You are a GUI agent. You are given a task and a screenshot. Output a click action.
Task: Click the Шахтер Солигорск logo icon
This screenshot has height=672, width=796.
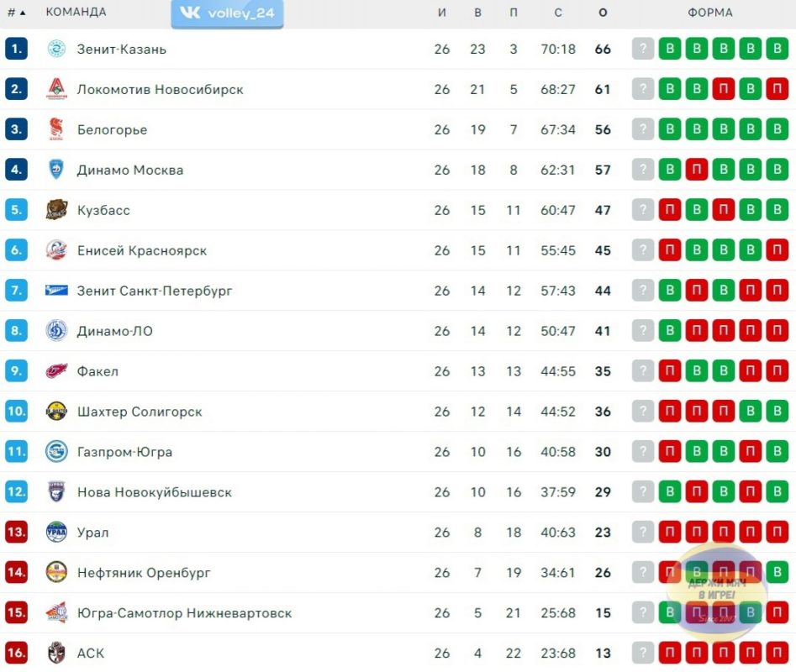56,411
